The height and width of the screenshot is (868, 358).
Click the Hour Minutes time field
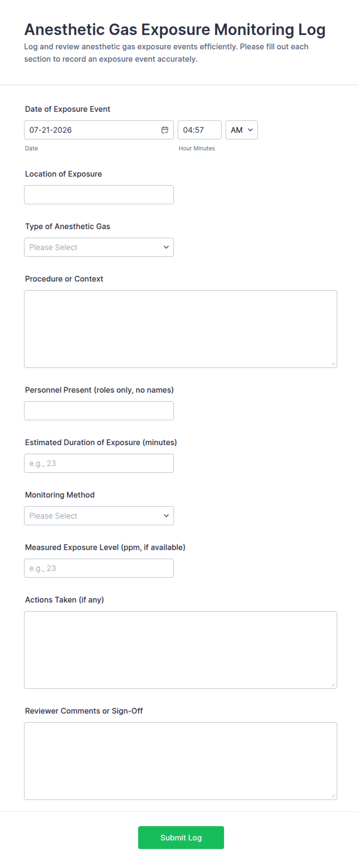[200, 130]
